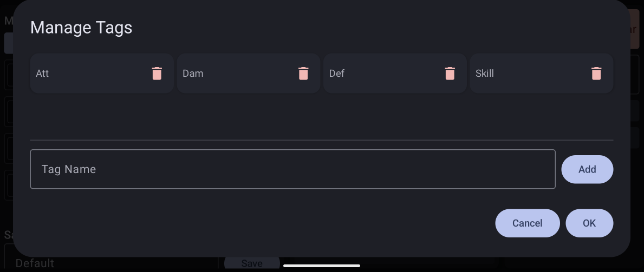The image size is (644, 272).
Task: Cancel the Manage Tags dialog
Action: click(528, 223)
